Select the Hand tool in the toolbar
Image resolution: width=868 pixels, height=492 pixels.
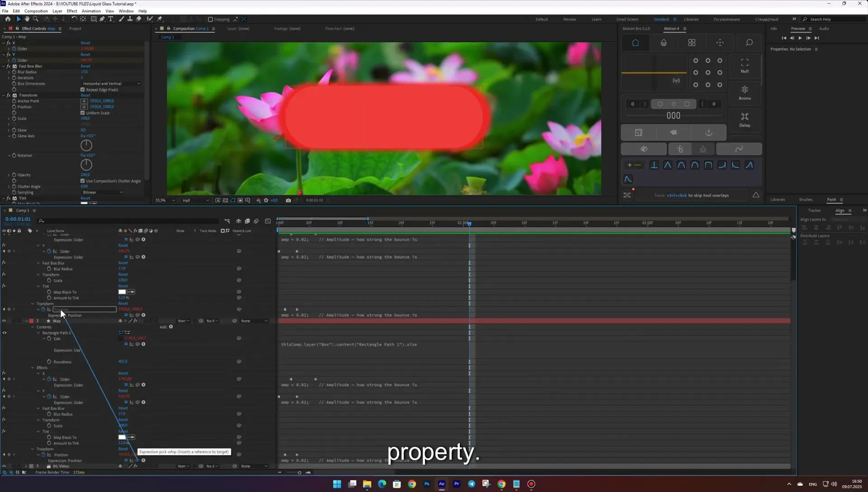(27, 19)
